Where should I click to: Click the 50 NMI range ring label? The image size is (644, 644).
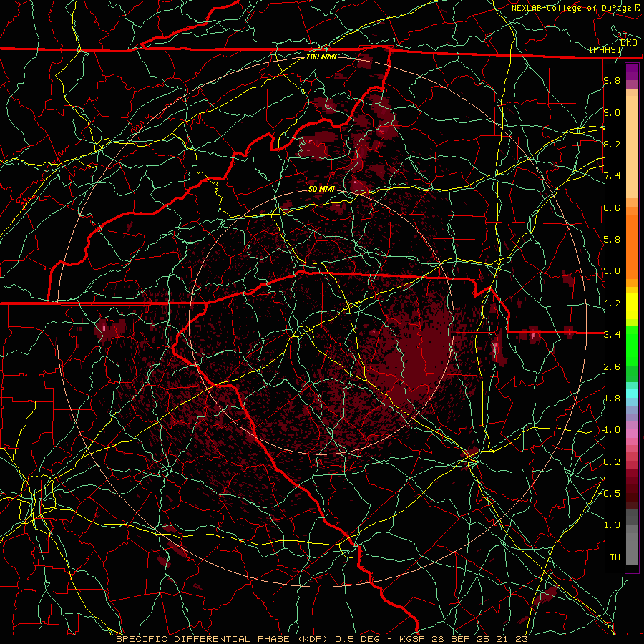click(x=321, y=189)
